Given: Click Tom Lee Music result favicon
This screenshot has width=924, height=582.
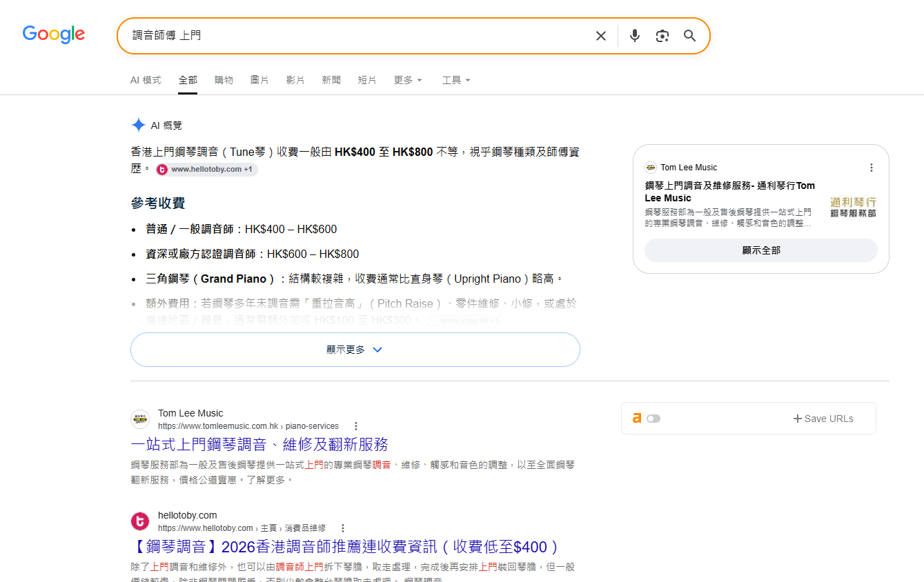Looking at the screenshot, I should click(140, 419).
